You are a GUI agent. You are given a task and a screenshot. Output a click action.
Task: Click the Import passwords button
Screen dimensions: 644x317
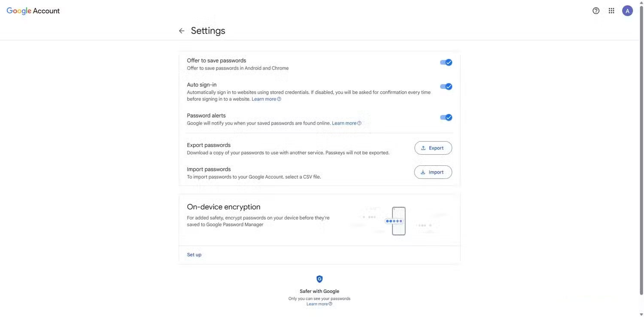coord(433,172)
